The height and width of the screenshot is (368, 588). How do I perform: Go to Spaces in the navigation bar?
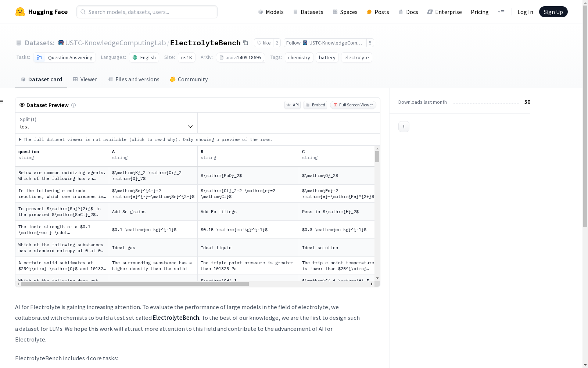point(345,12)
